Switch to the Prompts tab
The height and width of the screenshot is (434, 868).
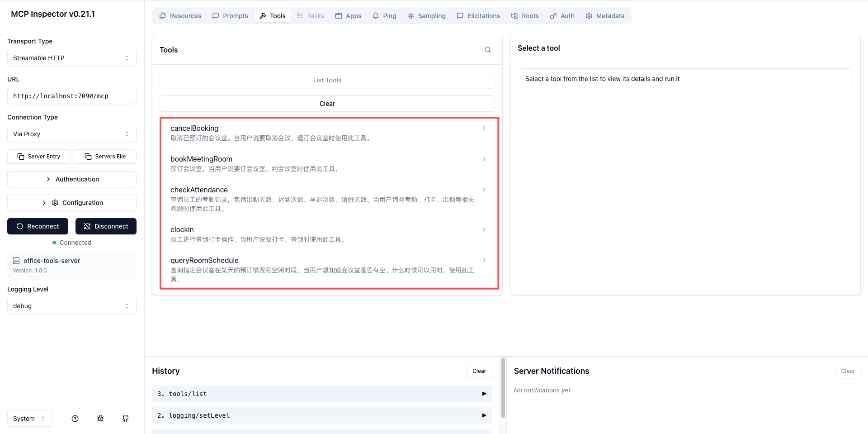[230, 16]
